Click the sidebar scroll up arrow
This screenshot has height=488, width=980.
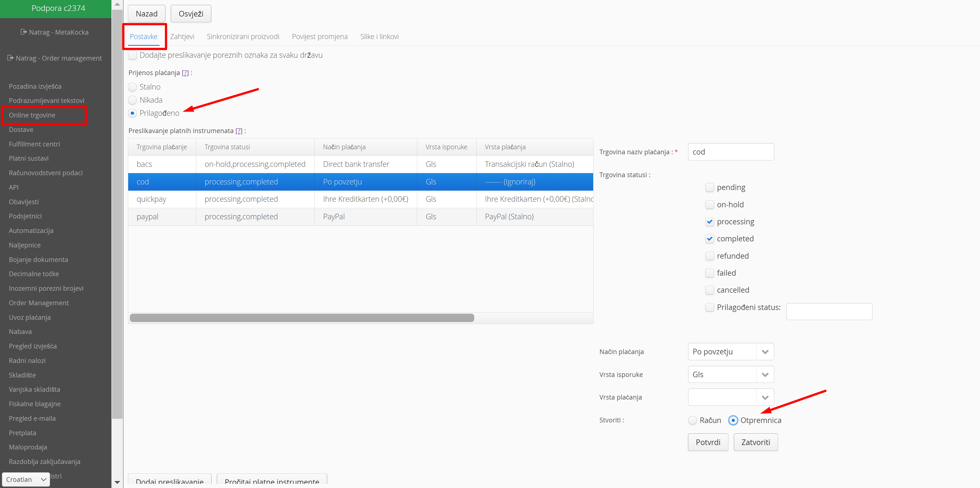pyautogui.click(x=117, y=4)
